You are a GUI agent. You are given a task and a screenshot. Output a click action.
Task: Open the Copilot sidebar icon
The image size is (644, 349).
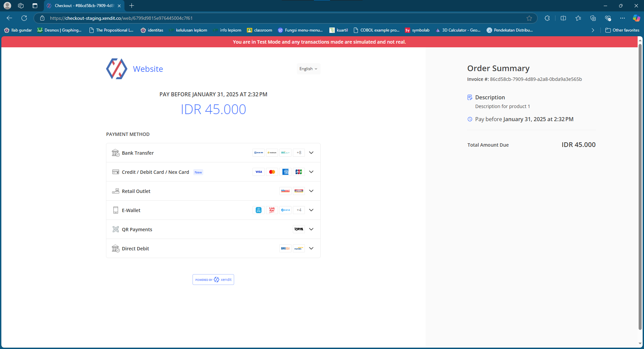pyautogui.click(x=636, y=18)
